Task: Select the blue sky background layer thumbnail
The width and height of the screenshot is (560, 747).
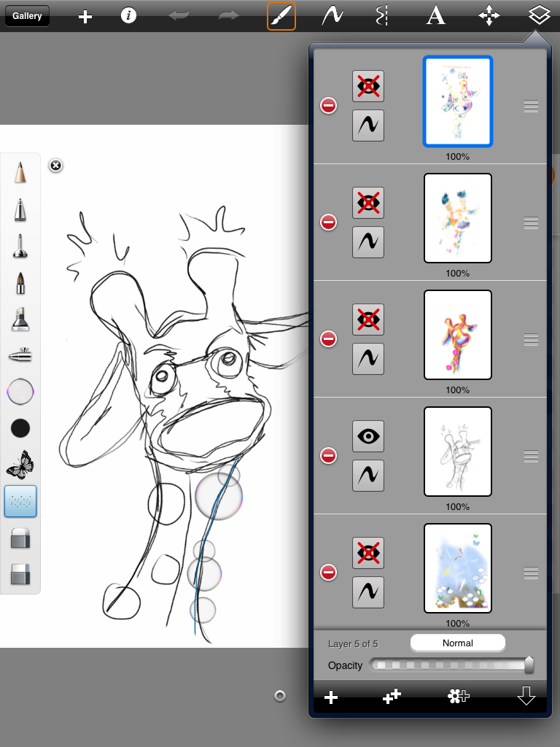Action: click(x=458, y=568)
